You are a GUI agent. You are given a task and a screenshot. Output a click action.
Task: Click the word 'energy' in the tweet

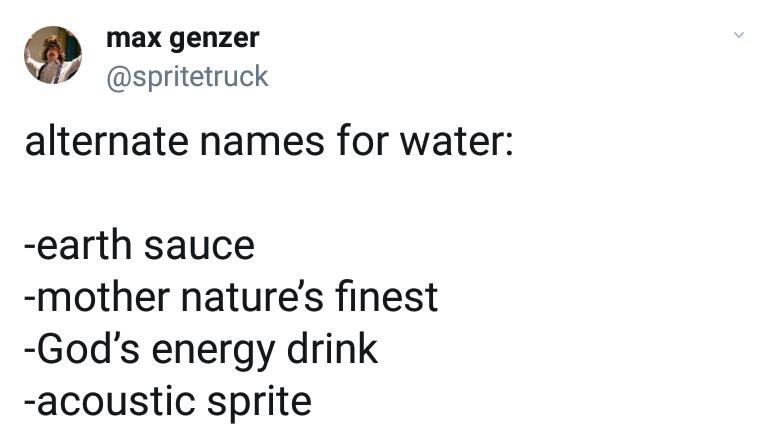click(205, 351)
